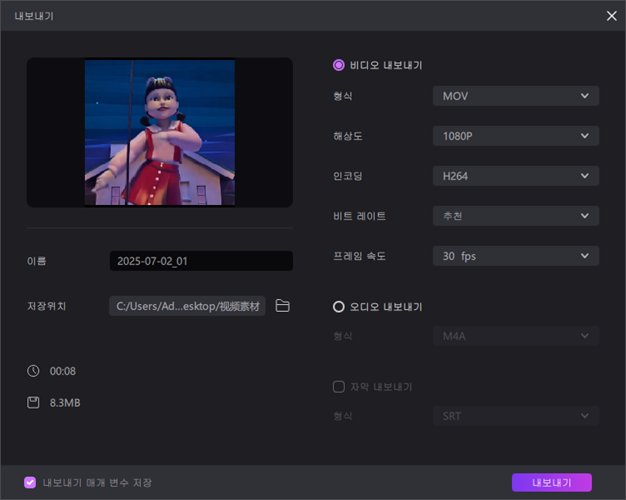Image resolution: width=626 pixels, height=500 pixels.
Task: Click the purple 내보내기 export button
Action: (552, 482)
